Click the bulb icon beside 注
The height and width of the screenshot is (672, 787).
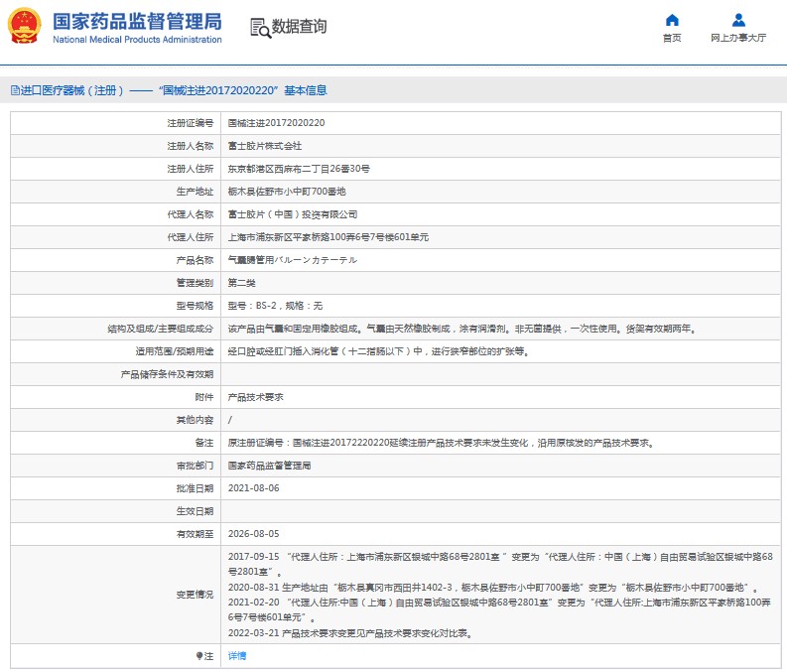coord(199,656)
